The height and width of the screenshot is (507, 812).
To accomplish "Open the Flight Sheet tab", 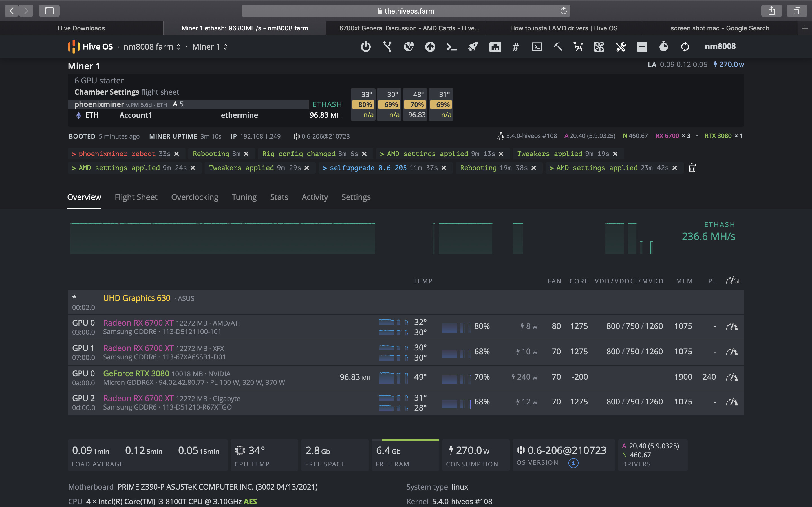I will 136,197.
